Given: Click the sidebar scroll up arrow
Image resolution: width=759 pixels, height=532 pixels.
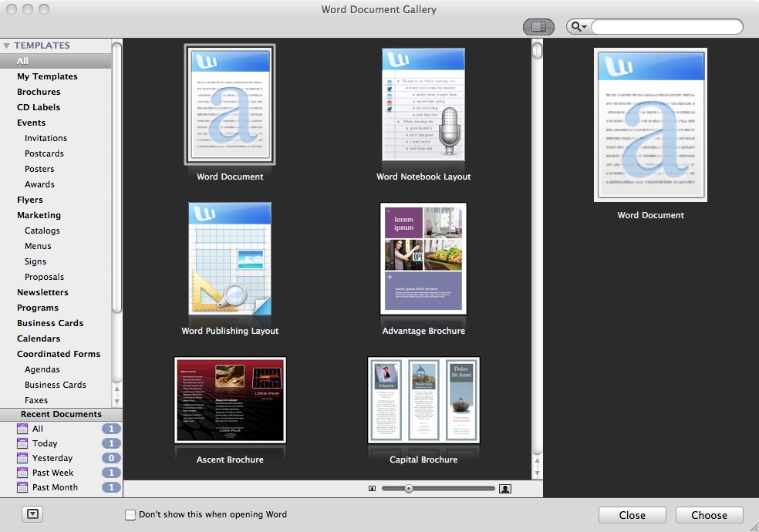Looking at the screenshot, I should click(x=116, y=389).
